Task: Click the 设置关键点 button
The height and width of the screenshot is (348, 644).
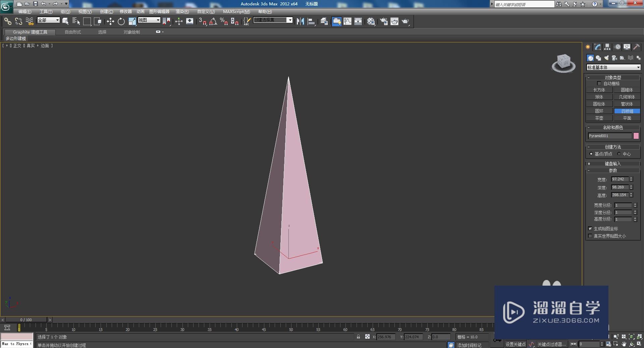Action: tap(516, 344)
